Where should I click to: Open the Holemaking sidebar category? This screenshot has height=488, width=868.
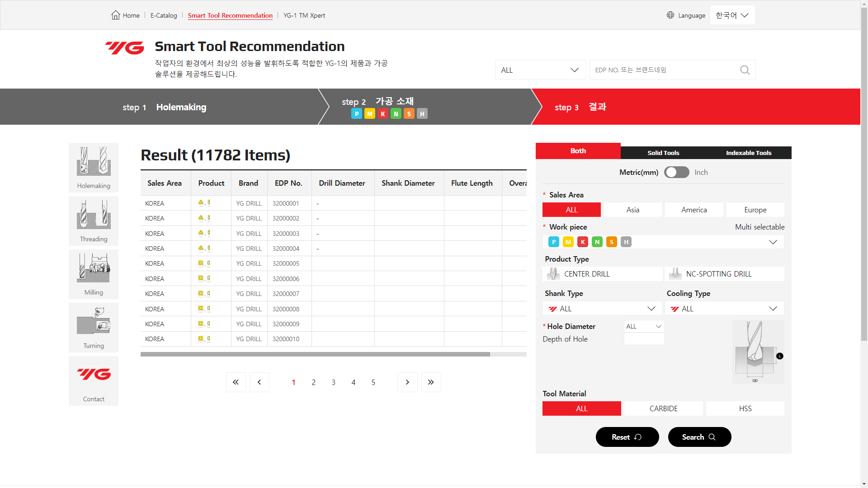(94, 168)
